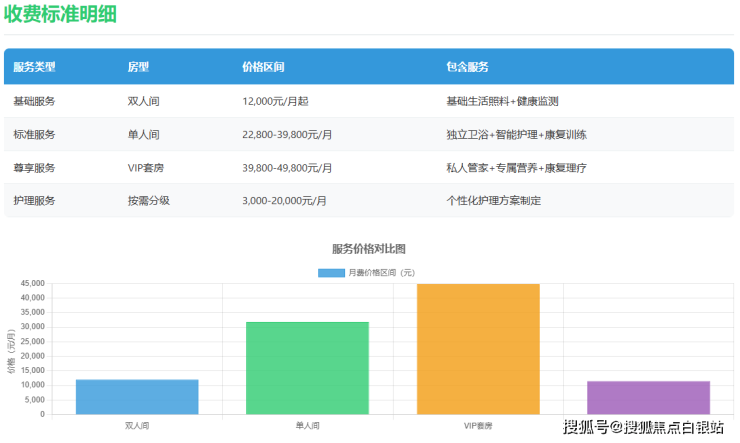Click the green 单人间 bar

(307, 367)
